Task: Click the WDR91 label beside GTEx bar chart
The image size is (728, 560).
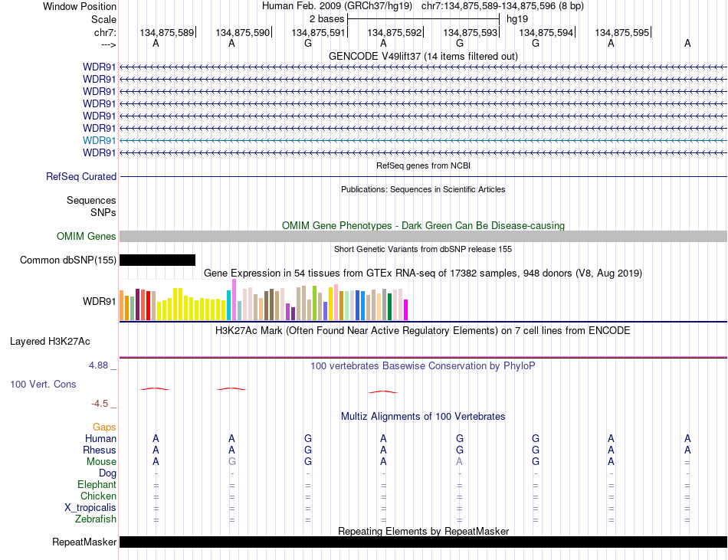Action: tap(99, 301)
